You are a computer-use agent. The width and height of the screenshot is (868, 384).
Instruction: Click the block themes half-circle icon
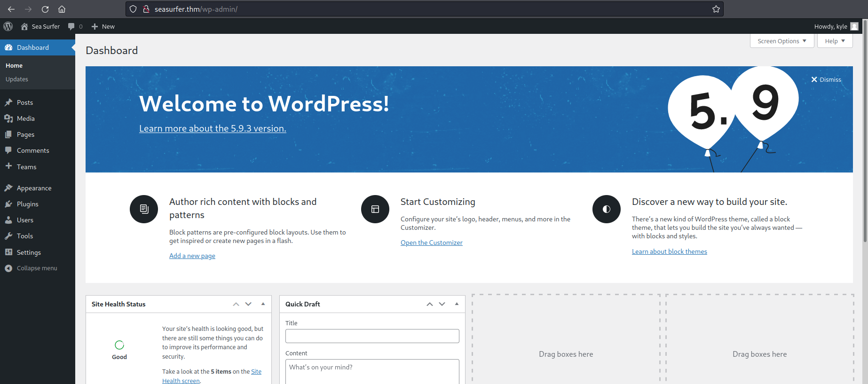coord(607,209)
